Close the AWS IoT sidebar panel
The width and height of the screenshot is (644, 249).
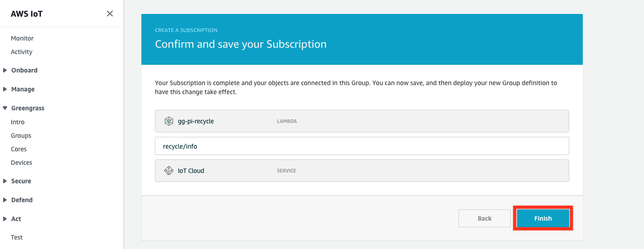(109, 14)
